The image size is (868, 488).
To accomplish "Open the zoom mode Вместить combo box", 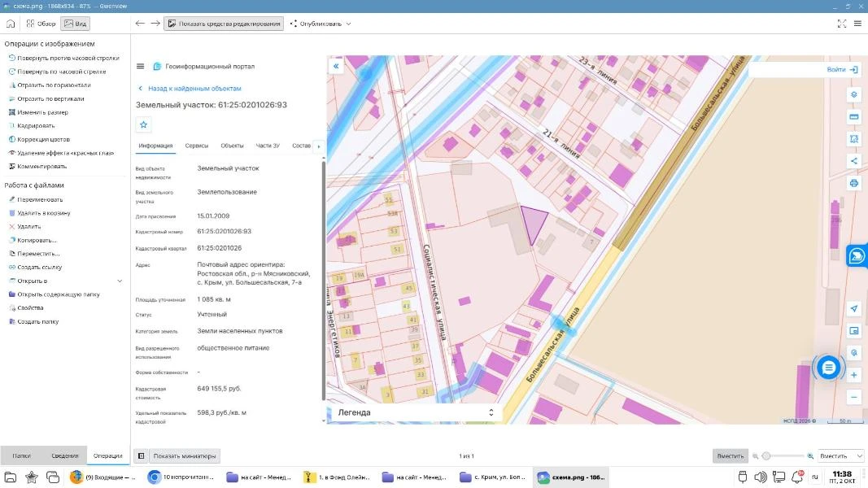I will [x=840, y=456].
